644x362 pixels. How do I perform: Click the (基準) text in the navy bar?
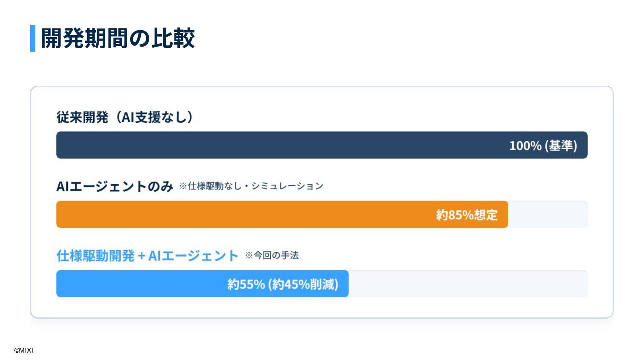click(561, 145)
